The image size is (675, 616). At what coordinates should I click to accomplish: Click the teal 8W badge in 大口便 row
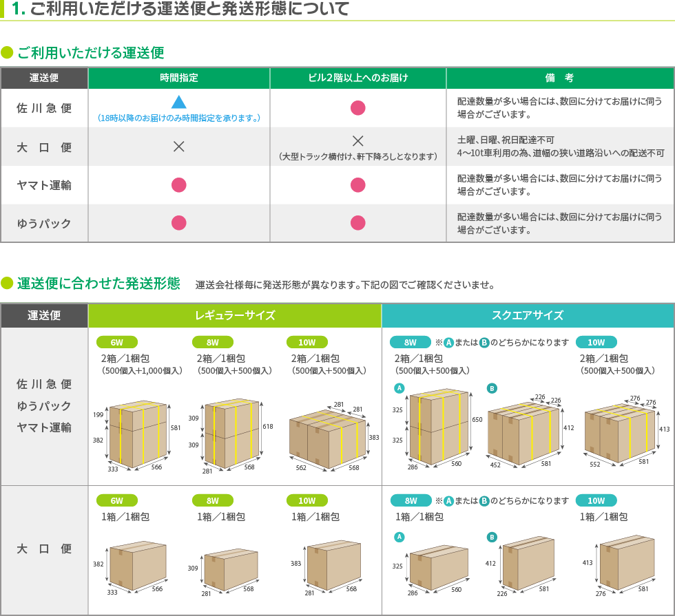(x=411, y=500)
